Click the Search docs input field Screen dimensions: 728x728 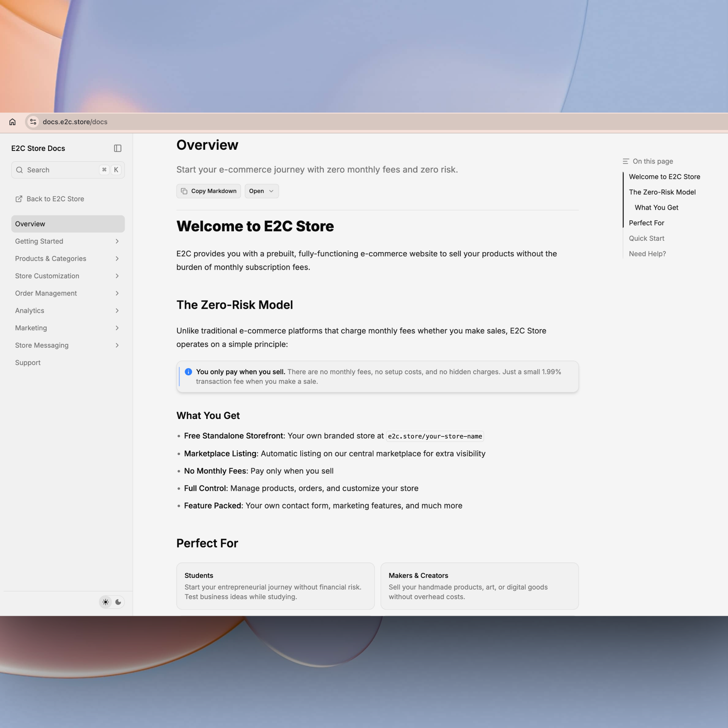[x=61, y=170]
